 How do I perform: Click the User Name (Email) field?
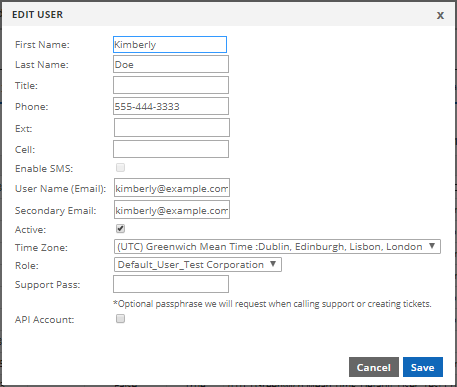172,188
